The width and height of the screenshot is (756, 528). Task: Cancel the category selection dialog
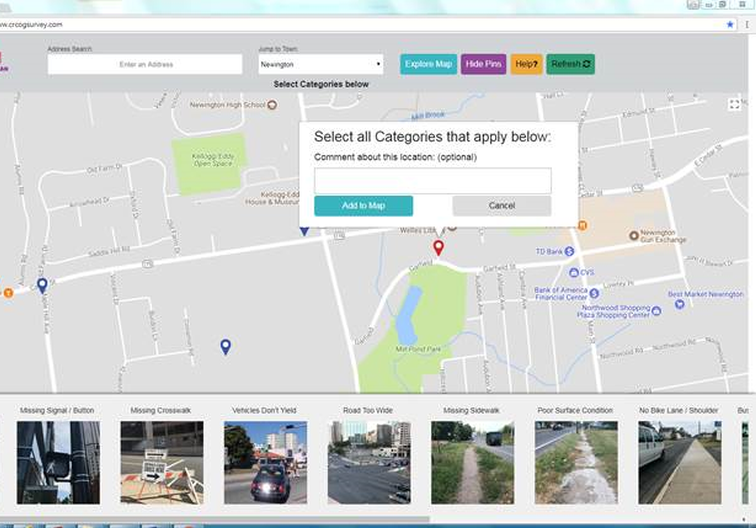click(502, 206)
